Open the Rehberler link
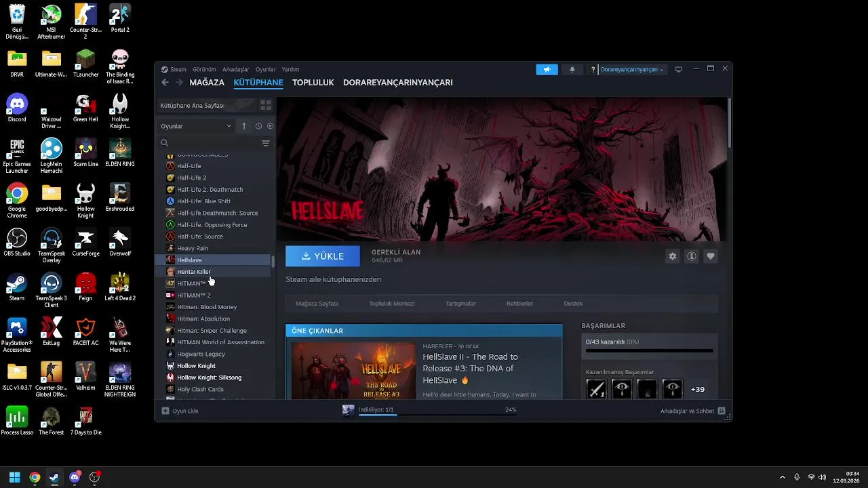The image size is (868, 488). tap(519, 304)
